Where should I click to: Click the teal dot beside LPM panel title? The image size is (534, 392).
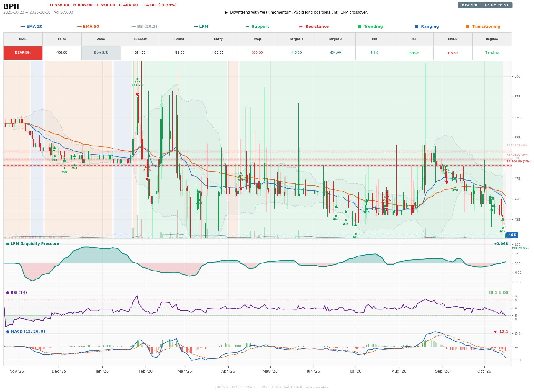8,244
